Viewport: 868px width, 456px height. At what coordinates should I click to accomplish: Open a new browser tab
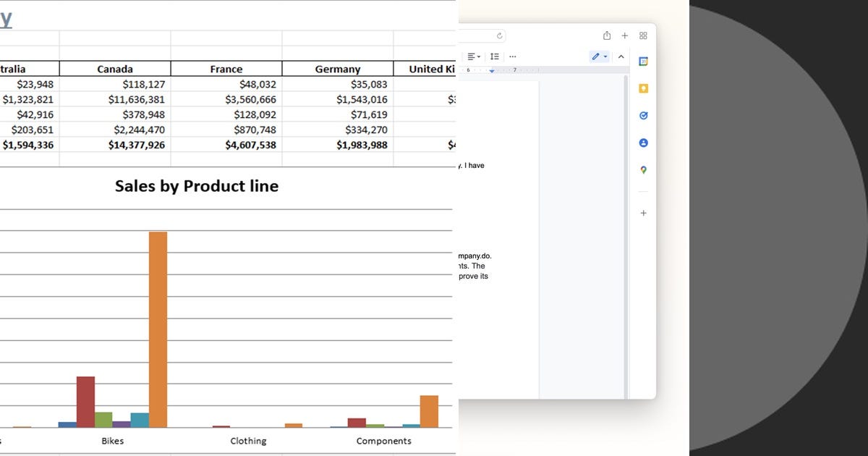[625, 35]
